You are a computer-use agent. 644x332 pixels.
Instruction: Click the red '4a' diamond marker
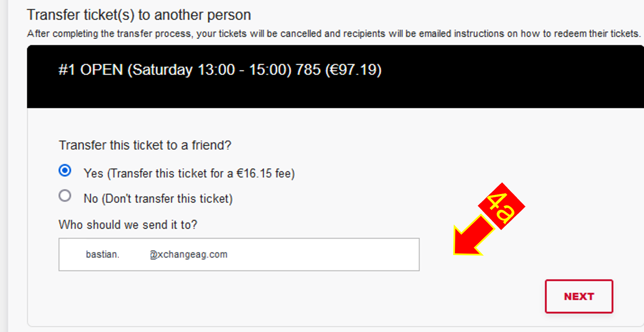(x=502, y=206)
